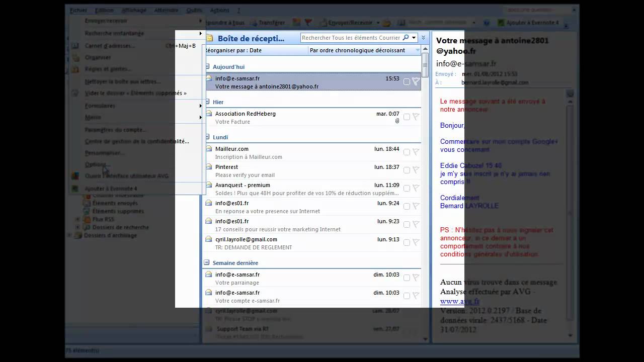The width and height of the screenshot is (644, 362).
Task: Flag the Avanquest - premium message for follow-up
Action: point(416,188)
